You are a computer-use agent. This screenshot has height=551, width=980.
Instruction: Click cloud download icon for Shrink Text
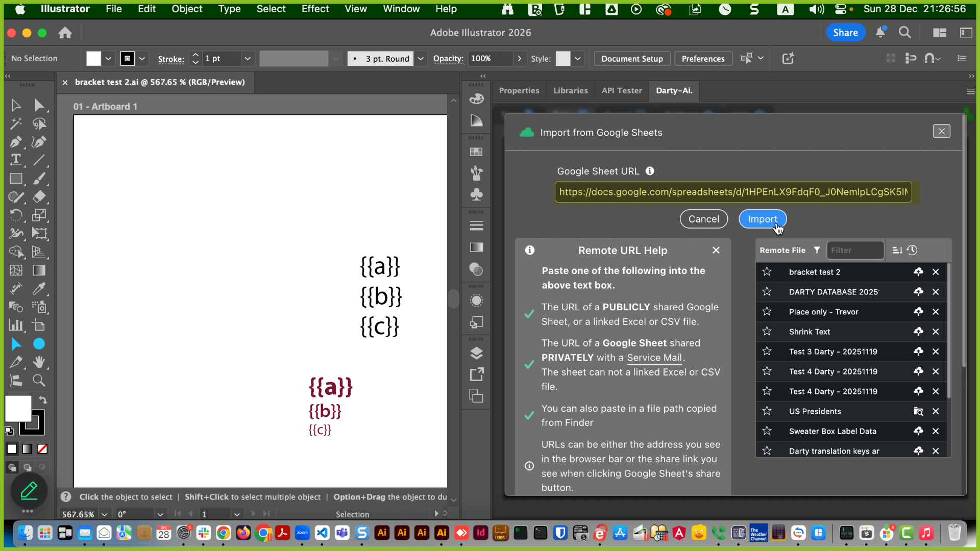[x=918, y=332]
